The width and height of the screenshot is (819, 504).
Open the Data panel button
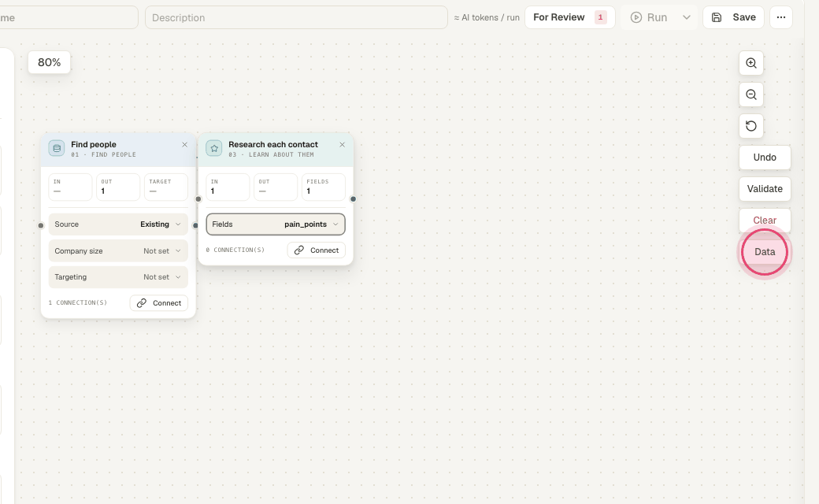coord(765,252)
